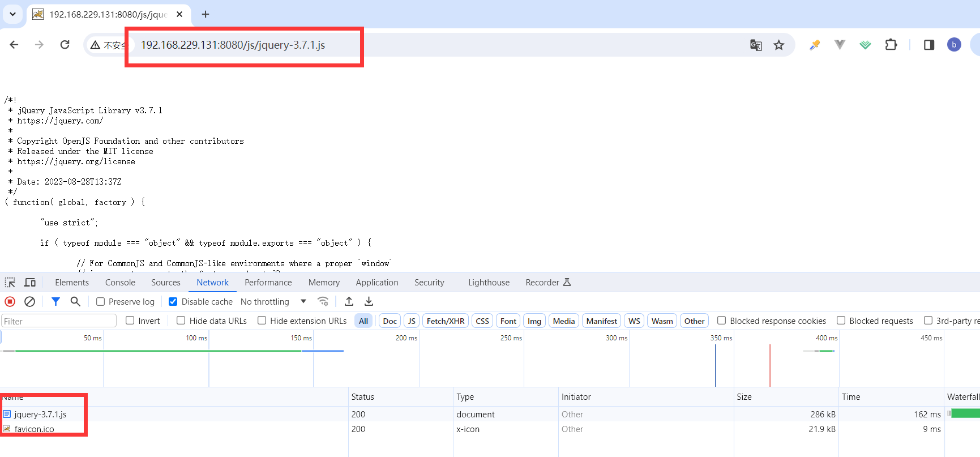Select the favicon.ico request row
Viewport: 980px width, 457px height.
coord(490,429)
